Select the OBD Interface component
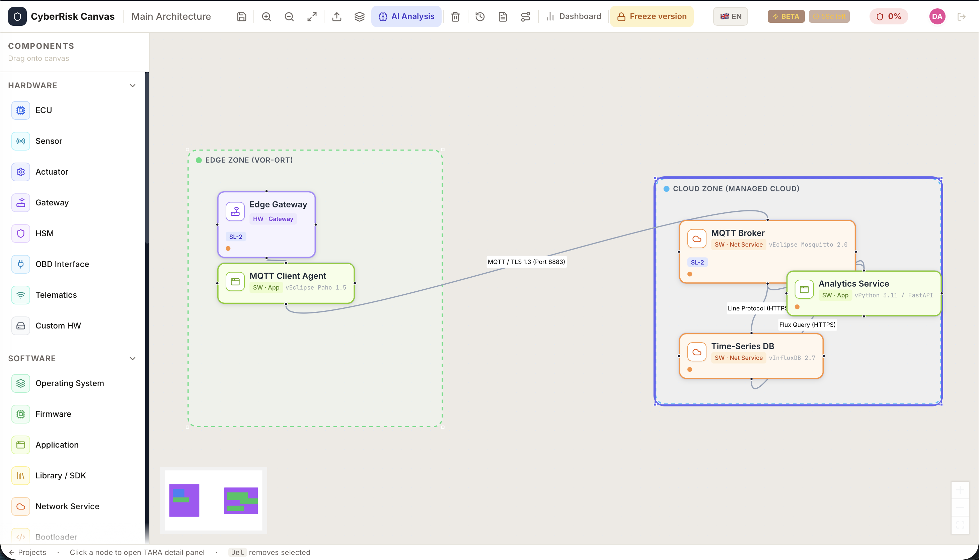This screenshot has width=979, height=560. 73,264
